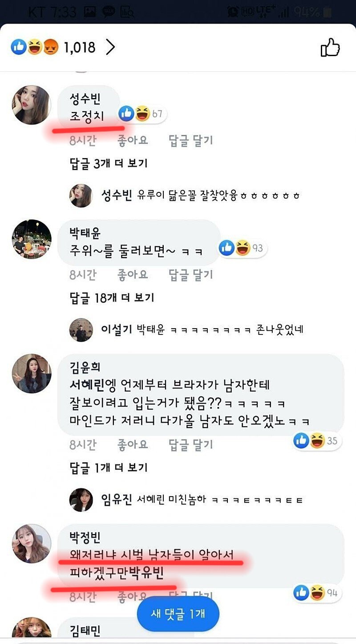This screenshot has height=644, width=356.
Task: Tap 성수빈's profile picture on the top comment
Action: tap(31, 105)
